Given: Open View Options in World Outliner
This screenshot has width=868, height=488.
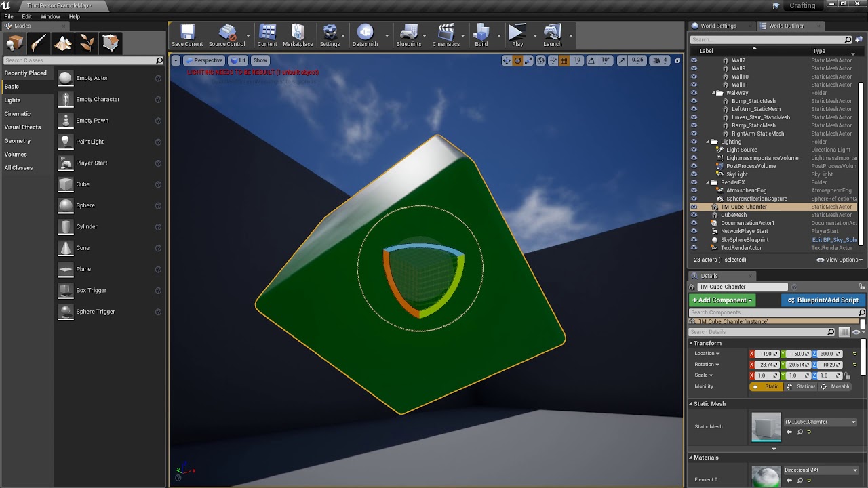Looking at the screenshot, I should 840,260.
